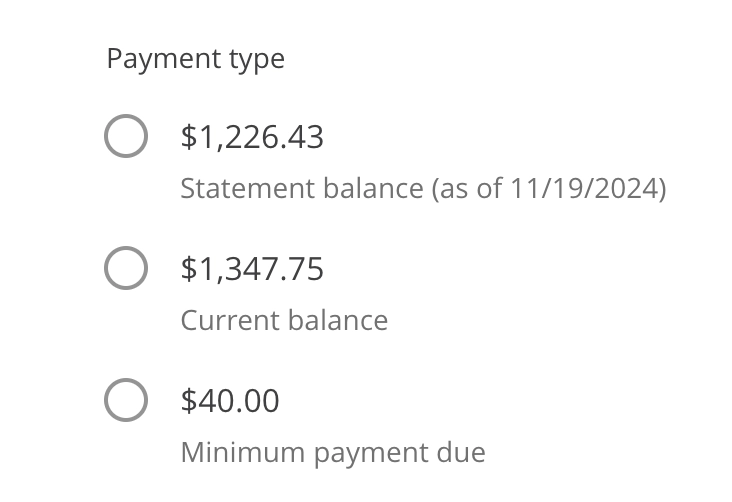Click the "Current balance" description label

coord(284,321)
